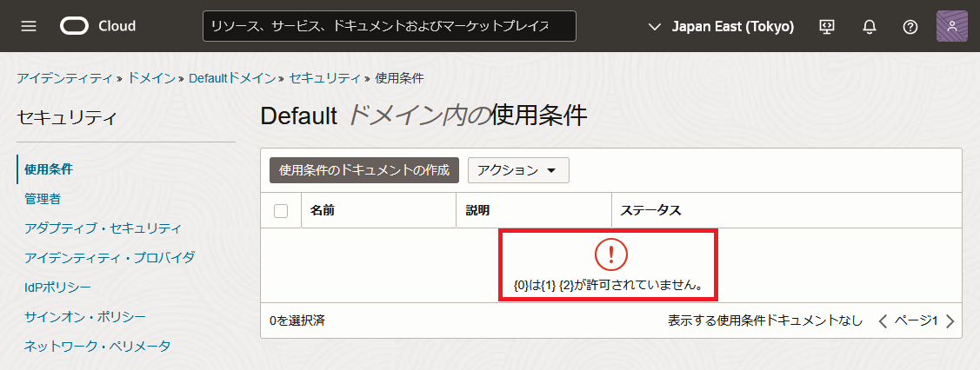Click the ページ1 page indicator
The image size is (980, 370).
917,321
